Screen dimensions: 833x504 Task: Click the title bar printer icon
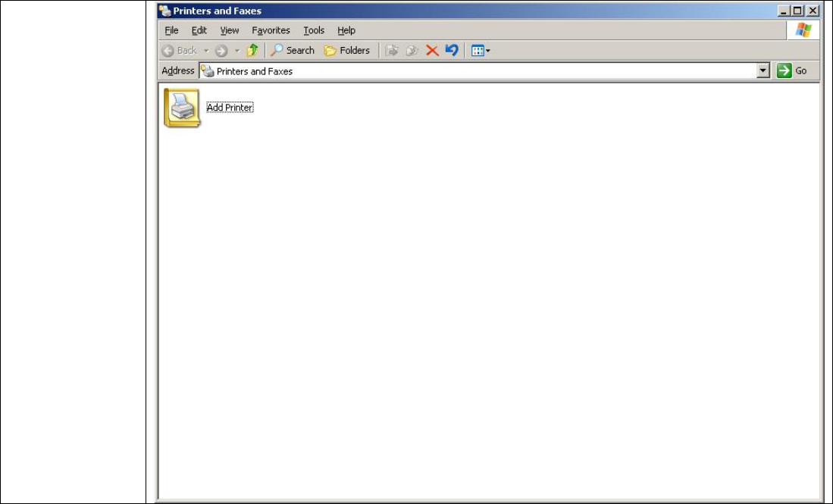165,11
